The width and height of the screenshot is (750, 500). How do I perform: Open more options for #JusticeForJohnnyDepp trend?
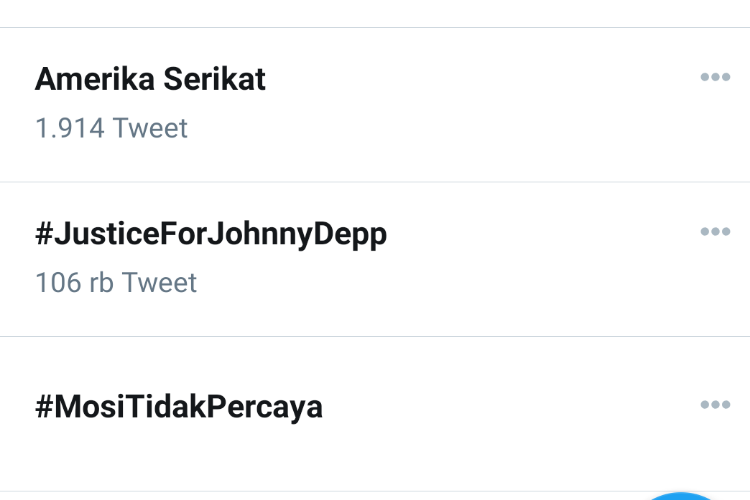[715, 232]
